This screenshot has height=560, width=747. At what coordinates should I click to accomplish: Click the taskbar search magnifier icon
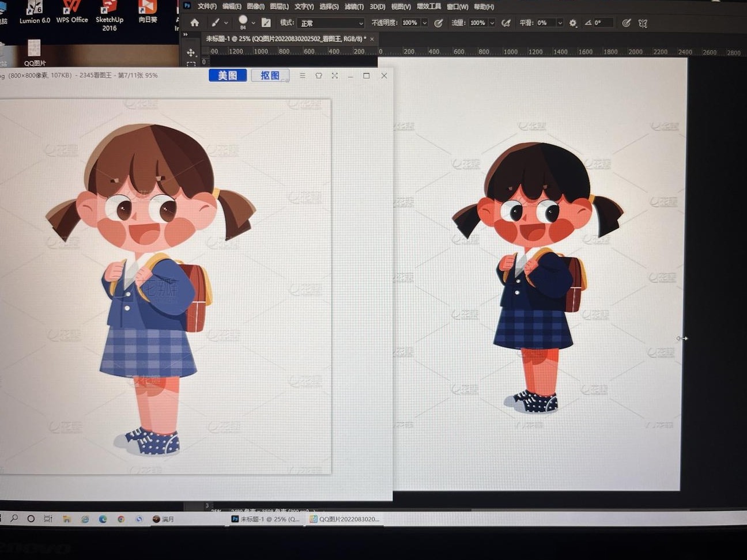(x=14, y=519)
